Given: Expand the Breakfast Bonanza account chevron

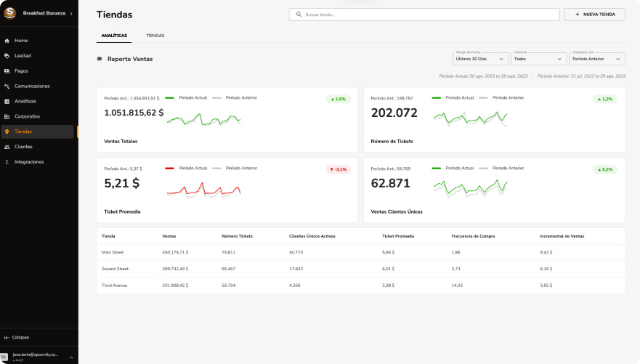Looking at the screenshot, I should click(71, 14).
